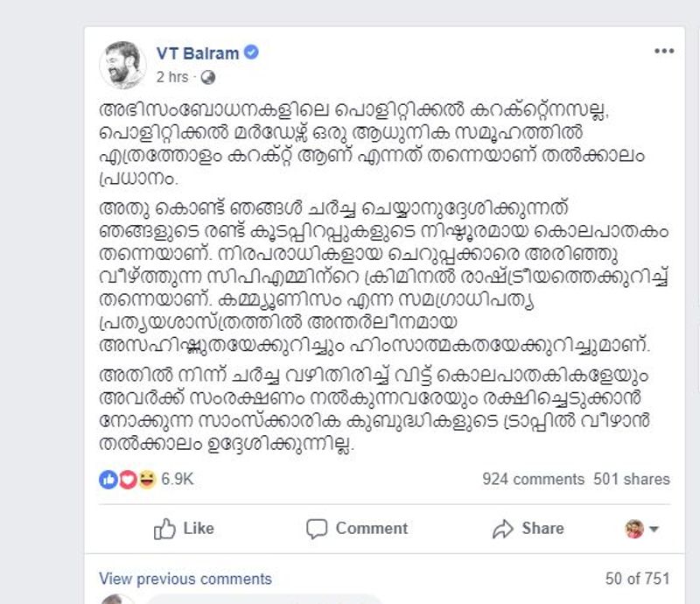This screenshot has height=604, width=700.
Task: Open the VT Balram profile name link
Action: 197,53
